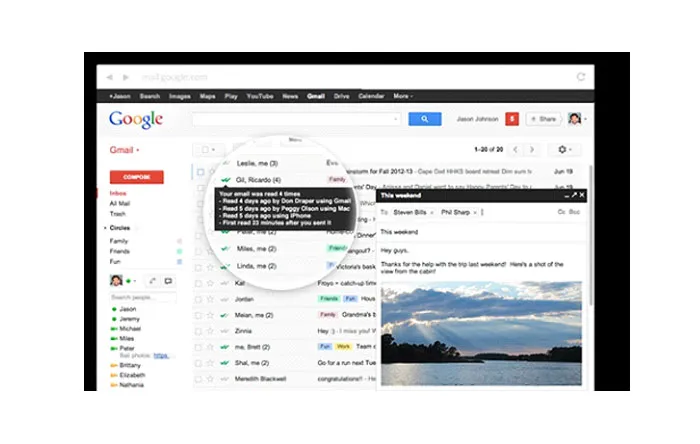Pop out the This weekend compose window
The height and width of the screenshot is (444, 700).
click(573, 195)
